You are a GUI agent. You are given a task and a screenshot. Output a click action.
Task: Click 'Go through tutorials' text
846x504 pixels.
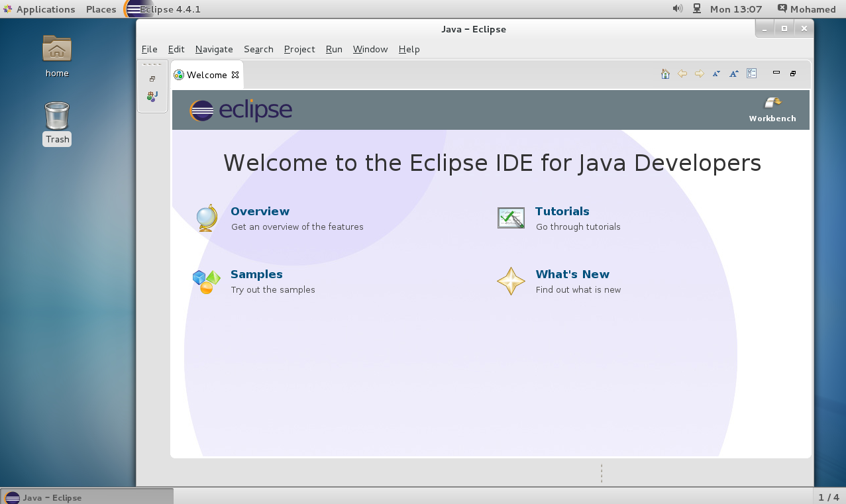[x=578, y=227]
